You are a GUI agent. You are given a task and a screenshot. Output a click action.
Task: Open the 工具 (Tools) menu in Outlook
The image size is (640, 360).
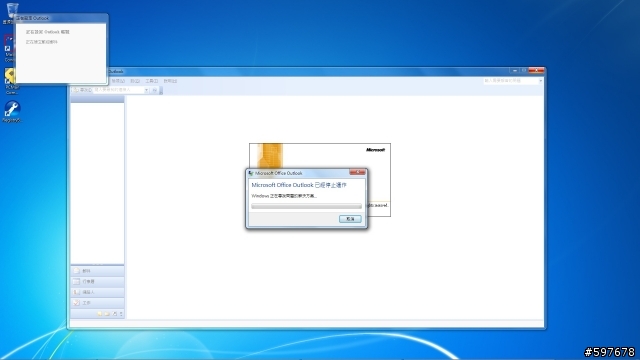pyautogui.click(x=151, y=81)
